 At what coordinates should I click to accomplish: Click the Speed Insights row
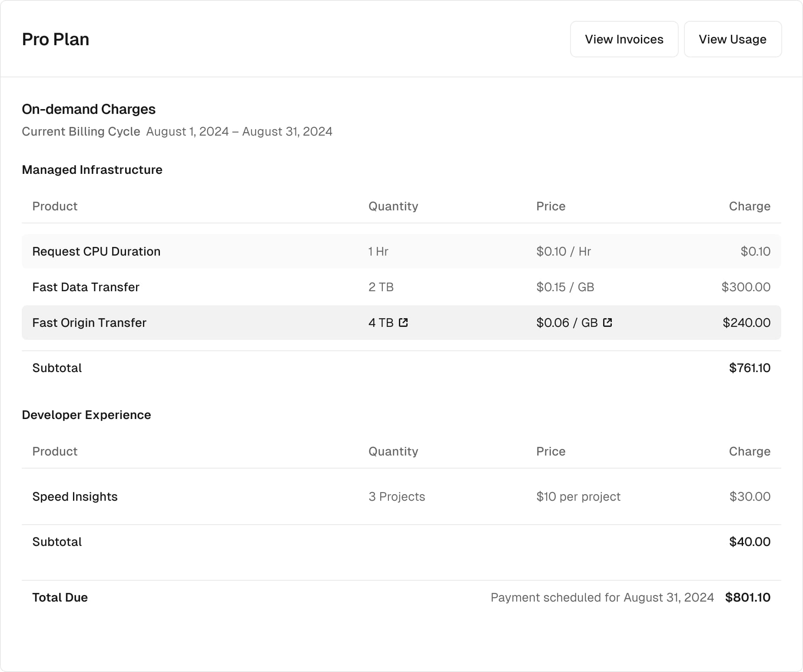pos(74,496)
